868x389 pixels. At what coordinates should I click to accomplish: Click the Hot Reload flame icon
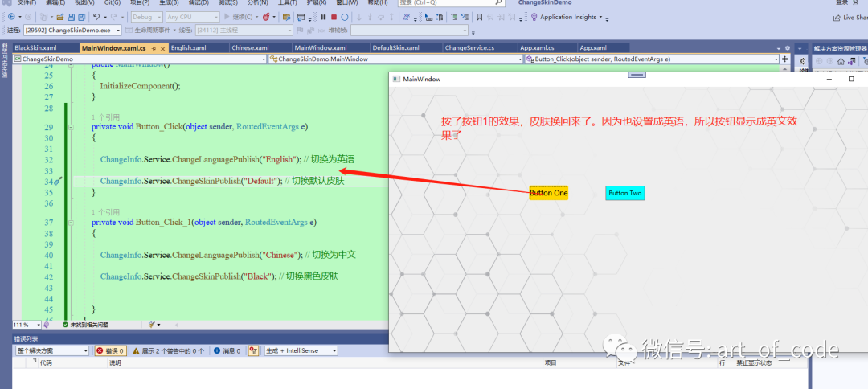267,17
